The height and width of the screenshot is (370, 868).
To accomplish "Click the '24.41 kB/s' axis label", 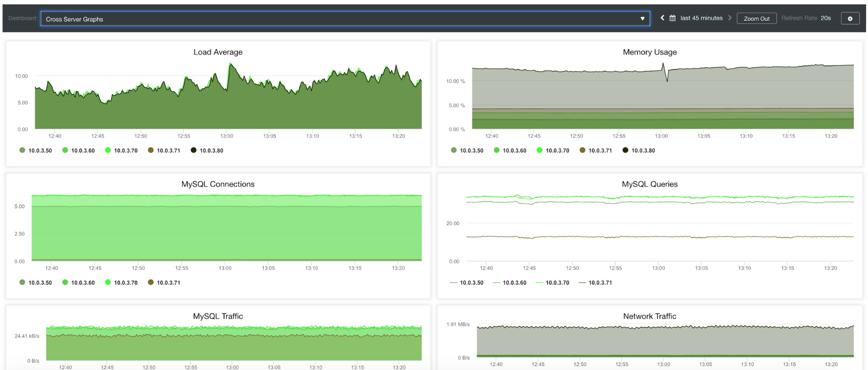I will (27, 336).
